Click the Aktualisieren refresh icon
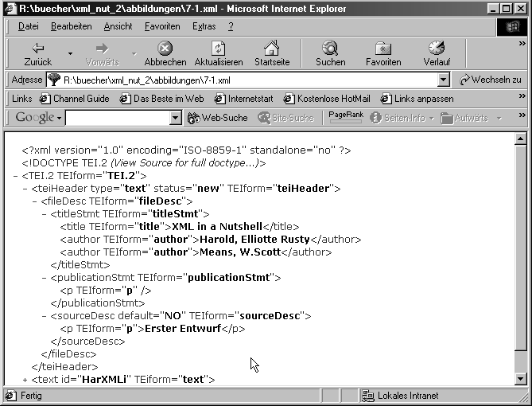The width and height of the screenshot is (532, 406). point(219,49)
